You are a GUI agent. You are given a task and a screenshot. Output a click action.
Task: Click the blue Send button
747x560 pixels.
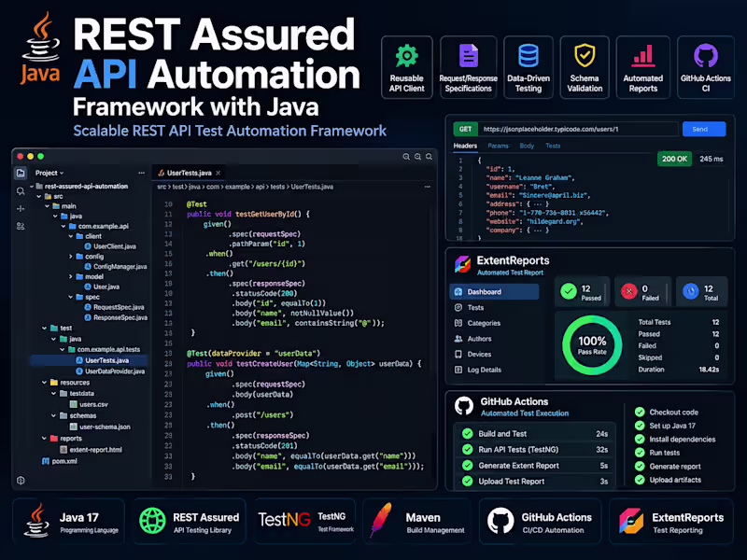point(704,129)
